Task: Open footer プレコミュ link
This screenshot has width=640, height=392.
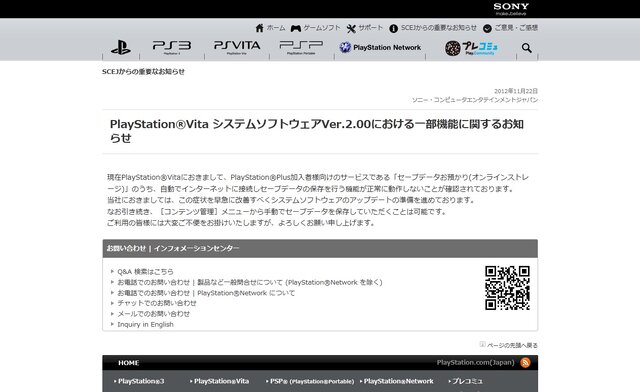Action: coord(467,381)
